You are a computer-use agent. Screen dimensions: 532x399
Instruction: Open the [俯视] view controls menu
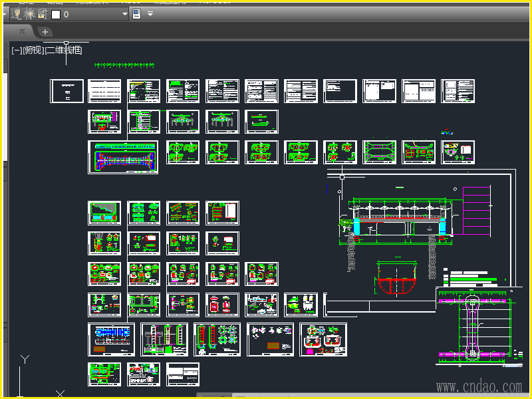click(33, 51)
